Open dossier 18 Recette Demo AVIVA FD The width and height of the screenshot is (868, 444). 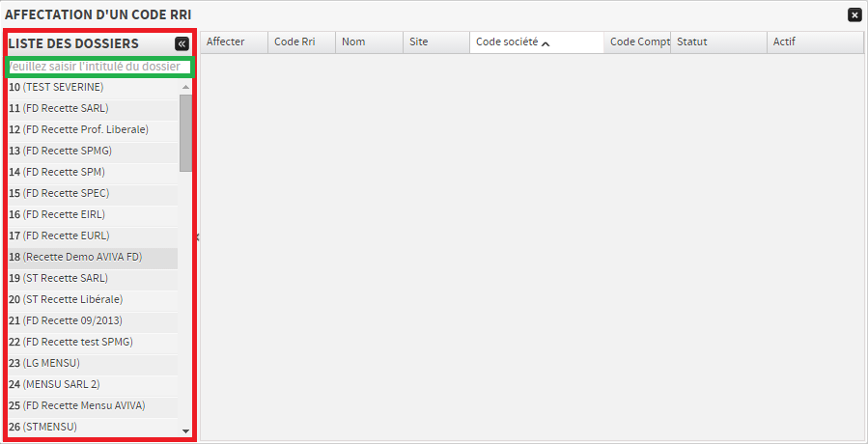tap(75, 257)
